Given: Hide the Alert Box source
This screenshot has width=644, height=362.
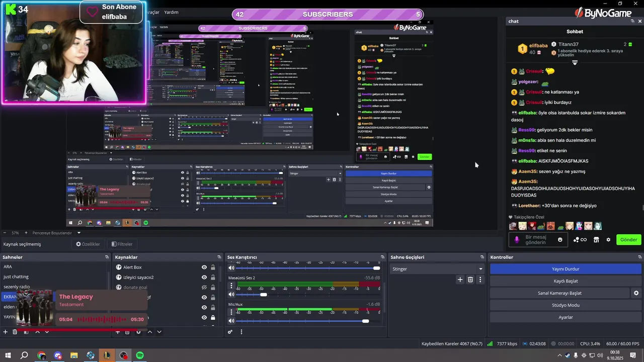Looking at the screenshot, I should coord(204,267).
